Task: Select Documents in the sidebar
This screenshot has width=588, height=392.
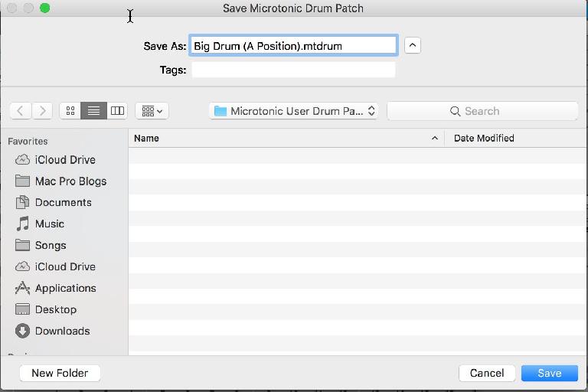Action: tap(63, 203)
